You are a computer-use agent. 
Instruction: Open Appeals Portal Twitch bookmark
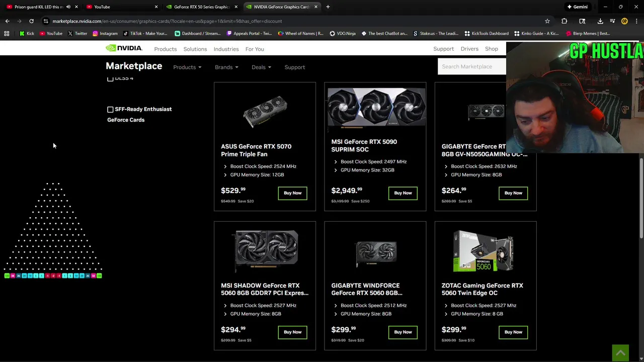point(249,34)
